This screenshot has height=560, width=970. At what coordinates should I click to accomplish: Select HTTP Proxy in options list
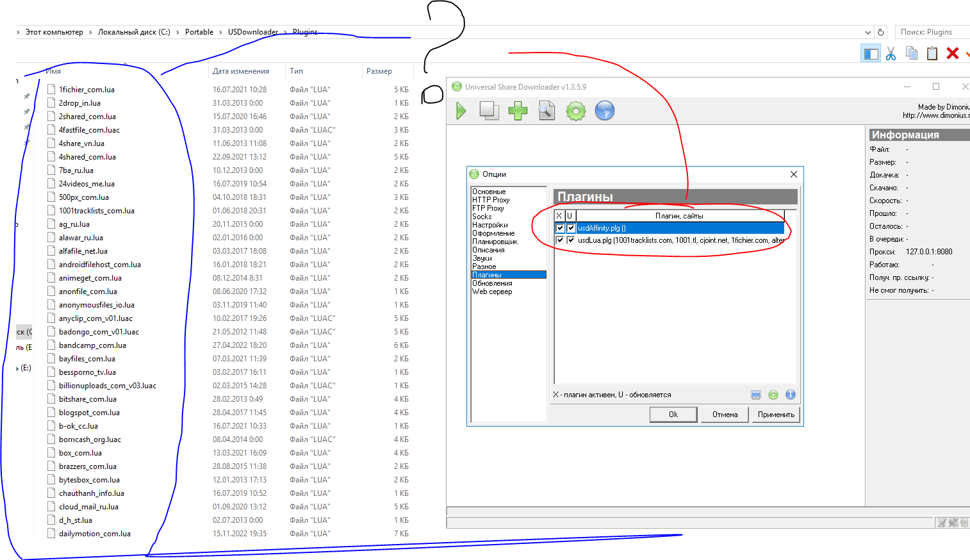[x=491, y=200]
